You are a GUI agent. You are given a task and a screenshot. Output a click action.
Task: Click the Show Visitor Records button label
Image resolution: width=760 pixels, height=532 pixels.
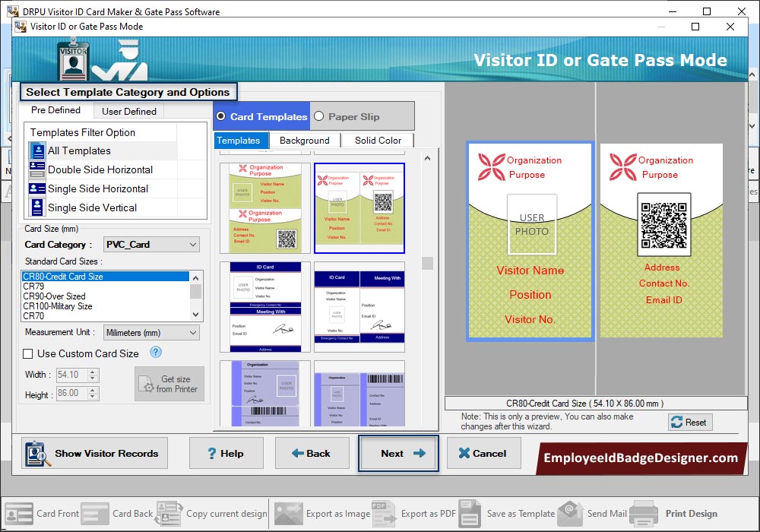point(106,454)
